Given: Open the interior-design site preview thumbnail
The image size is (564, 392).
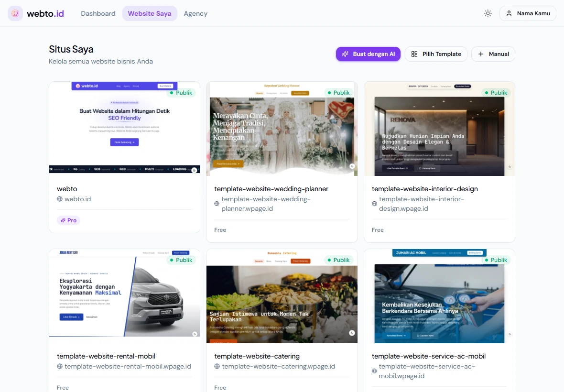Looking at the screenshot, I should click(x=439, y=129).
